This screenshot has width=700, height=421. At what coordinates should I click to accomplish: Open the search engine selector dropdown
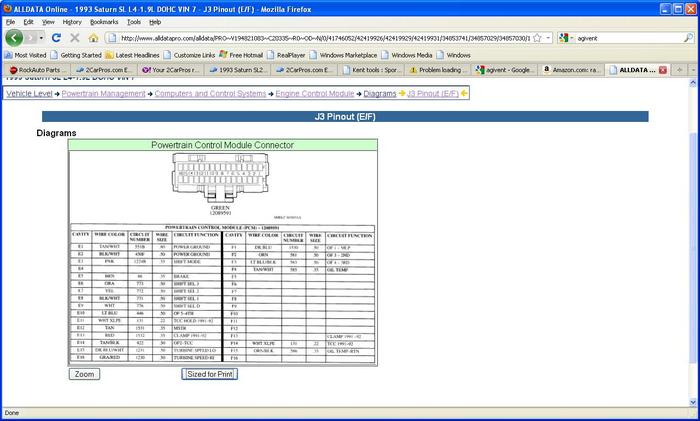coord(566,38)
